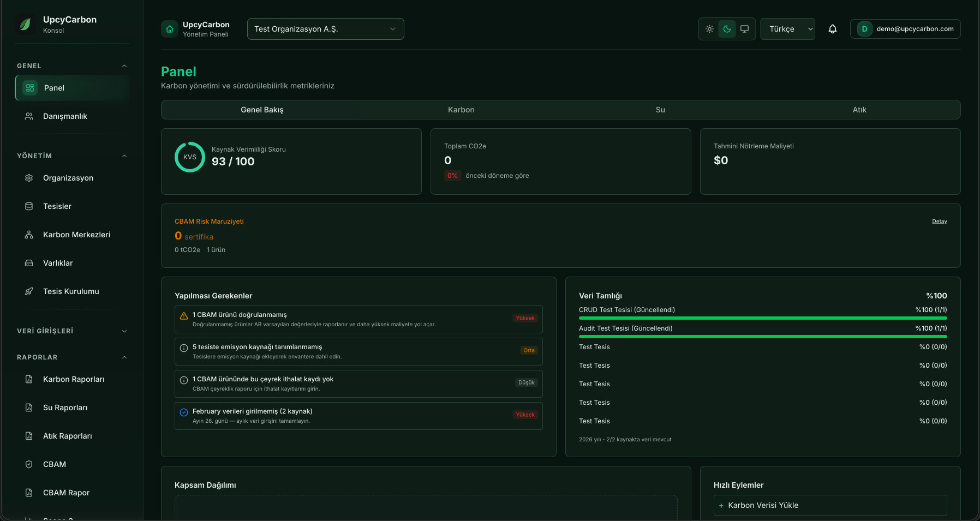Select dark theme moon toggle
The width and height of the screenshot is (980, 521).
tap(727, 29)
